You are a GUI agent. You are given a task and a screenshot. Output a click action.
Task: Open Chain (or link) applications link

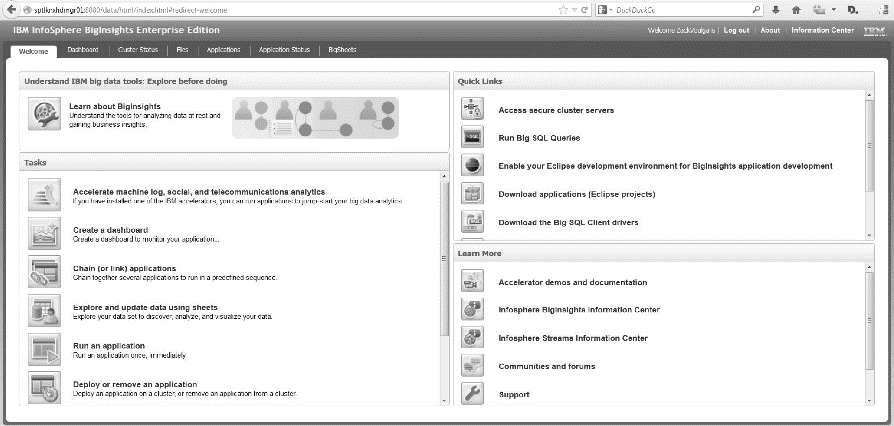[124, 268]
